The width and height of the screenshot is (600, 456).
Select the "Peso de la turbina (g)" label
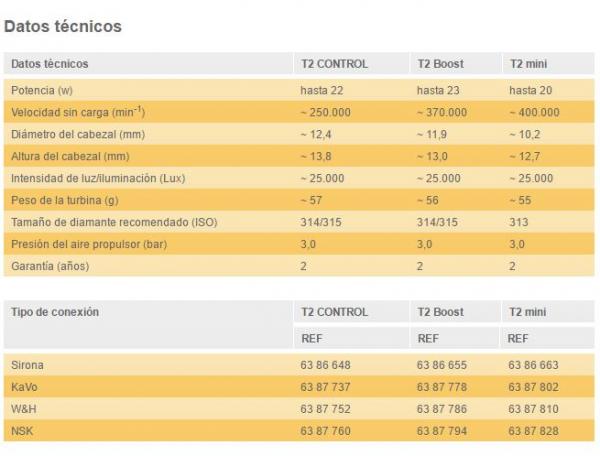coord(66,200)
